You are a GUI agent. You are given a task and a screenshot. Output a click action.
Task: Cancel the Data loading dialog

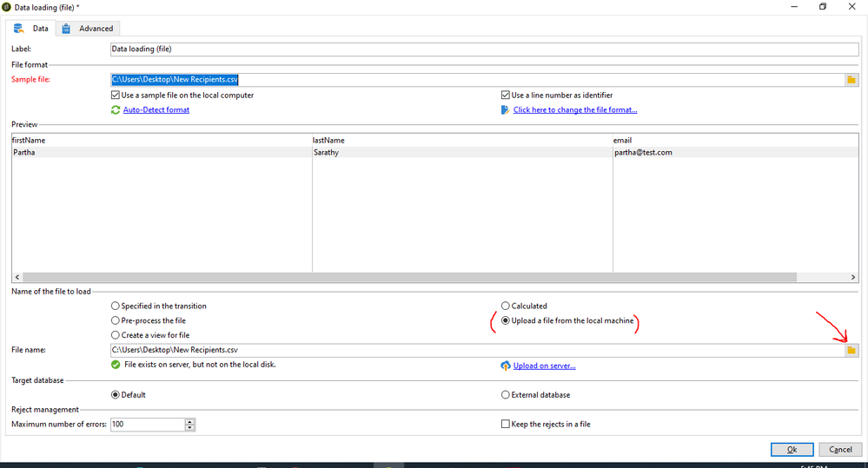pyautogui.click(x=840, y=449)
